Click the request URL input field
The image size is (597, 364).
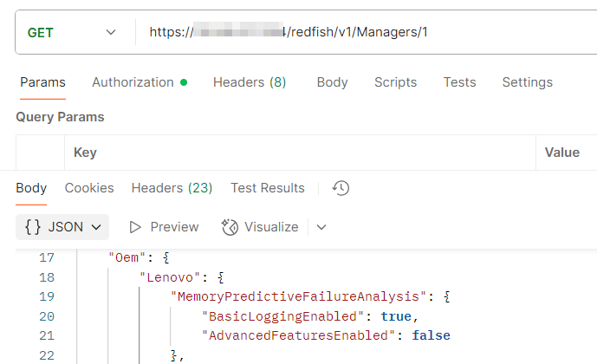(x=364, y=32)
